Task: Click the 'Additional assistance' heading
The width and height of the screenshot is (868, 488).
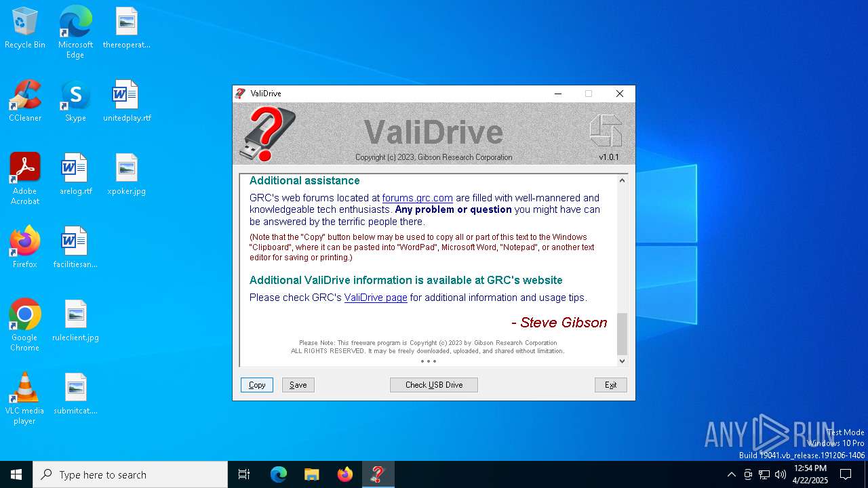Action: click(x=304, y=181)
